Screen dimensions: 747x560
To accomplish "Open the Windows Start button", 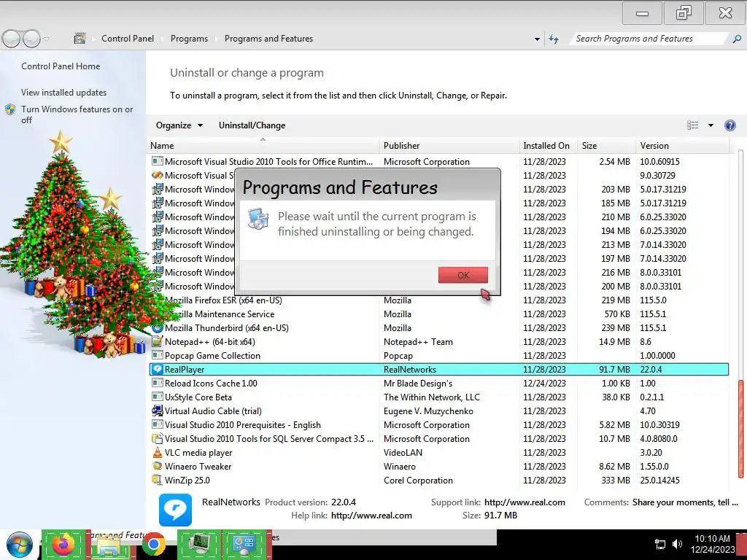I will click(x=19, y=544).
